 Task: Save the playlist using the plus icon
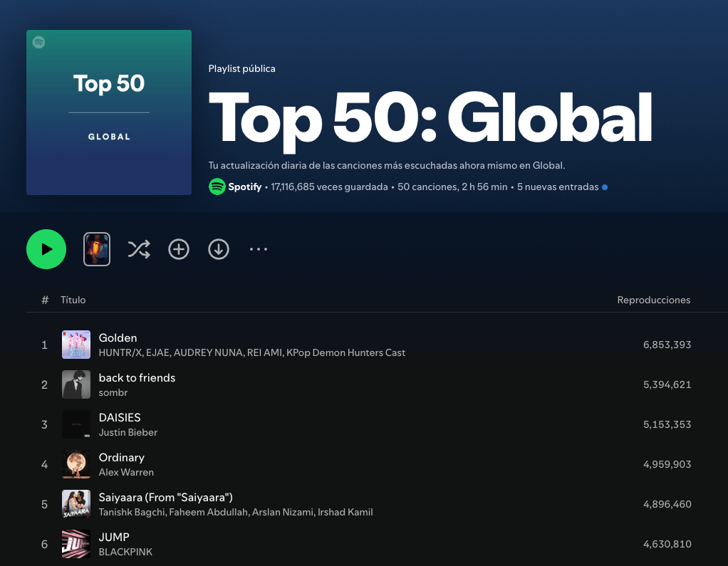(x=179, y=248)
